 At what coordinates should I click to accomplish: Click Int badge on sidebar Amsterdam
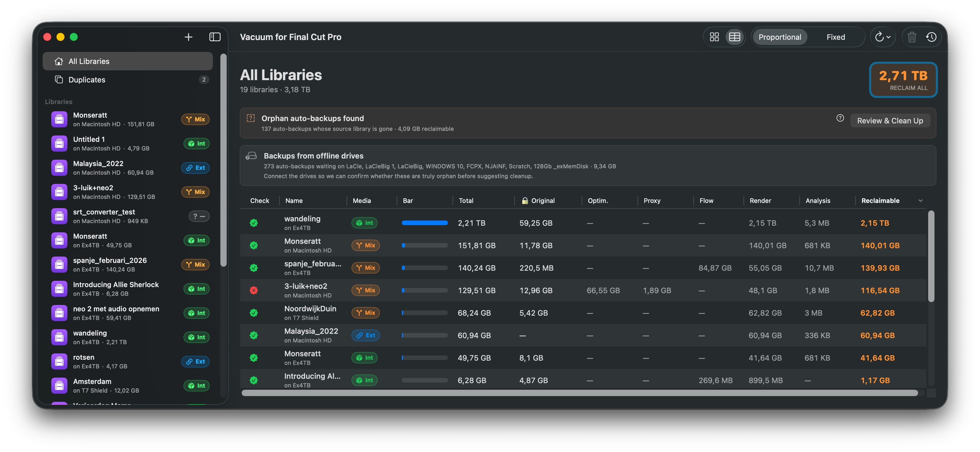click(196, 386)
